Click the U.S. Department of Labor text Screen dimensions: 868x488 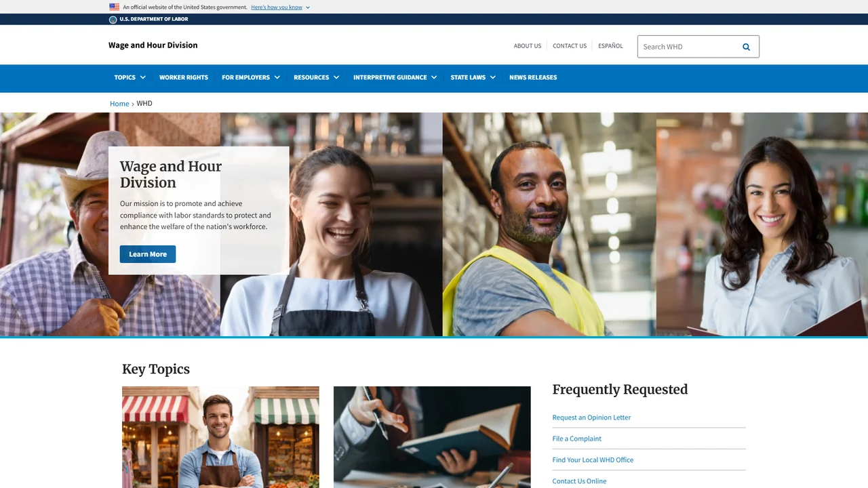154,20
